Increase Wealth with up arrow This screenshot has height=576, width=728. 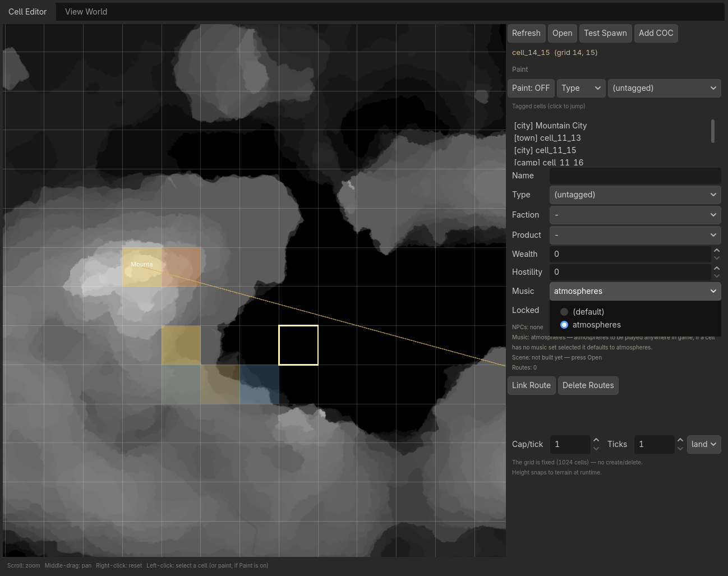click(x=717, y=250)
